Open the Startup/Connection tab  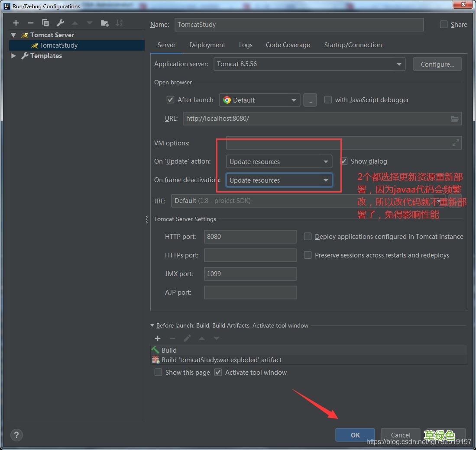(353, 45)
